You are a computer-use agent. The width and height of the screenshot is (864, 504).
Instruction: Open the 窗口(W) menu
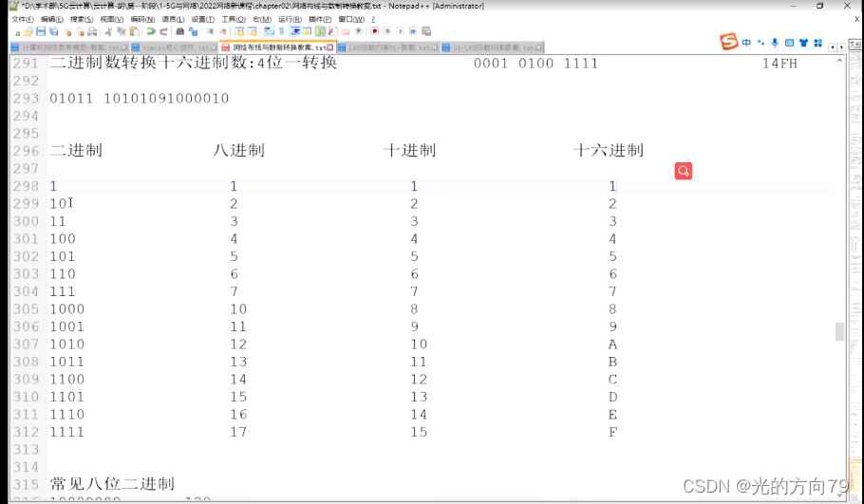351,19
